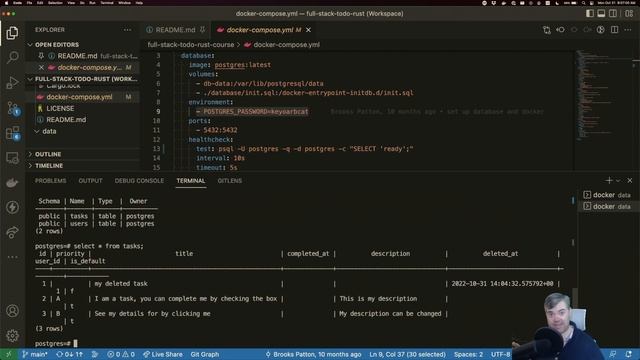This screenshot has height=360, width=640.
Task: Select docker-compose.yml in the file tree
Action: click(x=83, y=97)
